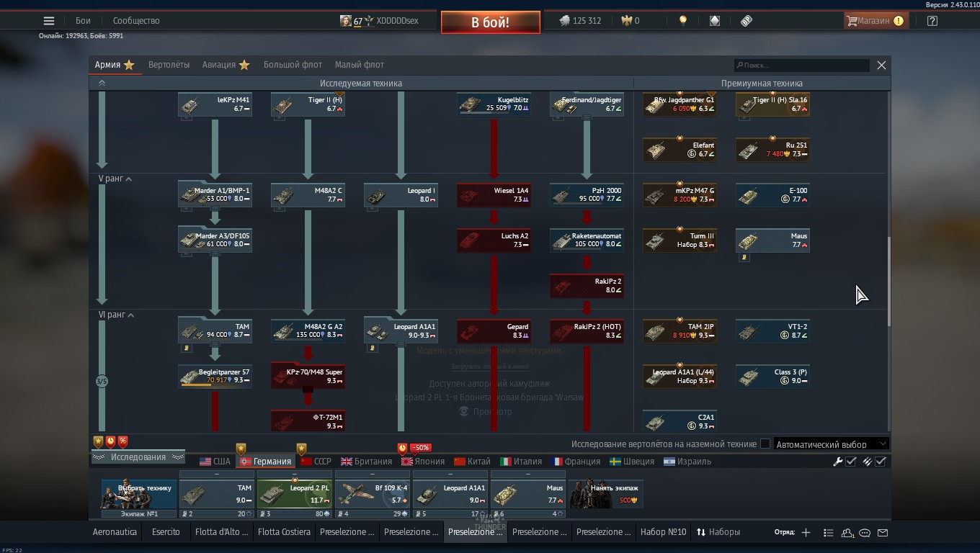Viewport: 980px width, 553px height.
Task: Expand bar above Maus crew slot
Action: (x=528, y=475)
